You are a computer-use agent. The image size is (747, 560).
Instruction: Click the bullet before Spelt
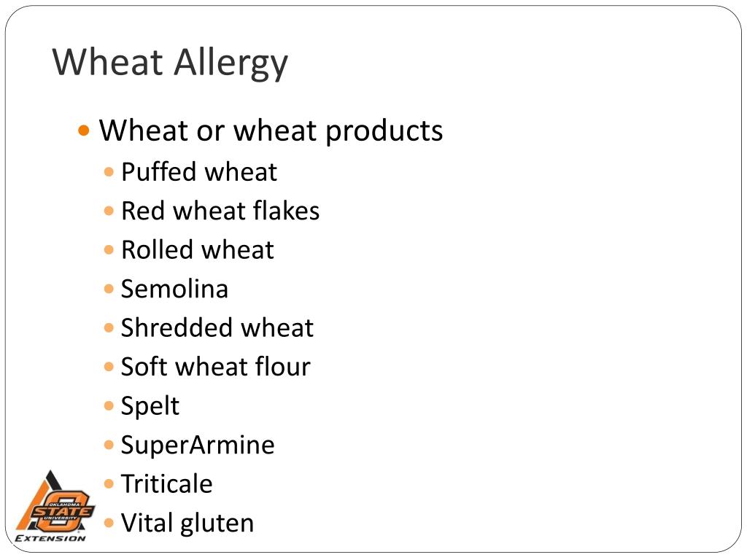click(x=109, y=406)
